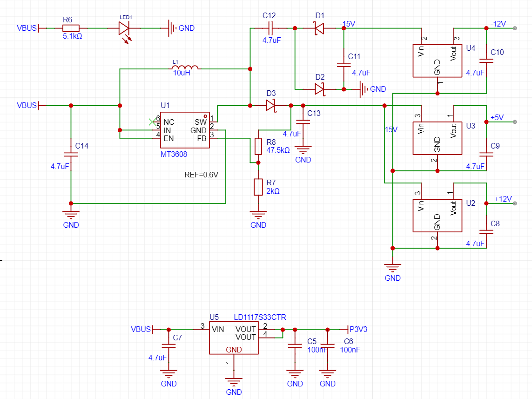Select the LD1117S33CTR part name label
Screen dimensions: 532x399
coord(260,317)
